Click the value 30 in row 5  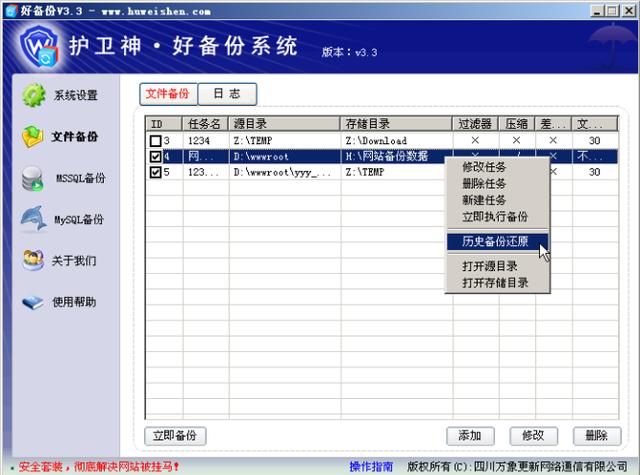tap(595, 172)
